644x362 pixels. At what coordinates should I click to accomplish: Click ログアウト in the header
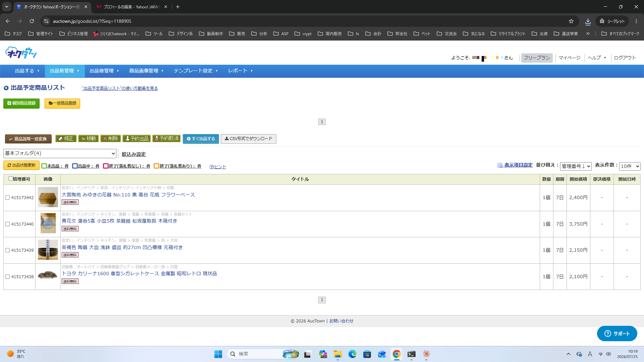[625, 58]
